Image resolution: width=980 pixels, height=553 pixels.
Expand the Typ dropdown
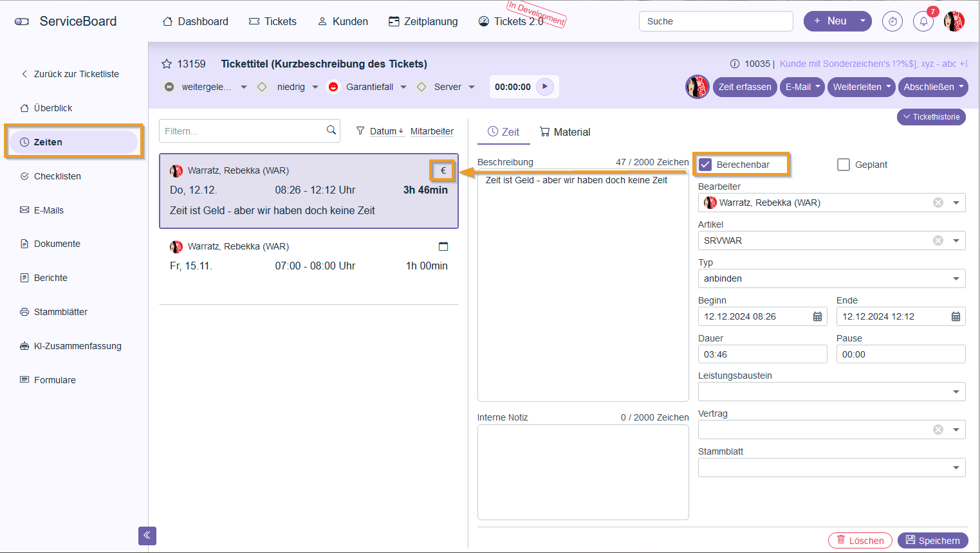click(956, 278)
